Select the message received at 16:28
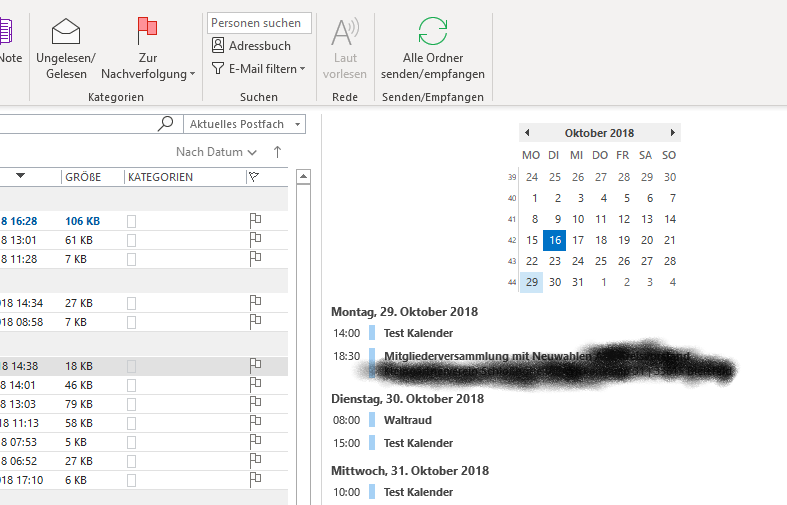This screenshot has height=505, width=787. (144, 221)
